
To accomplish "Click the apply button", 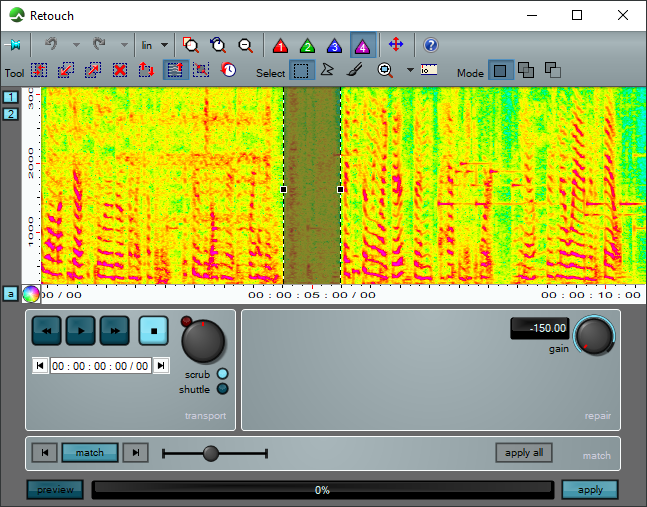I will click(590, 490).
